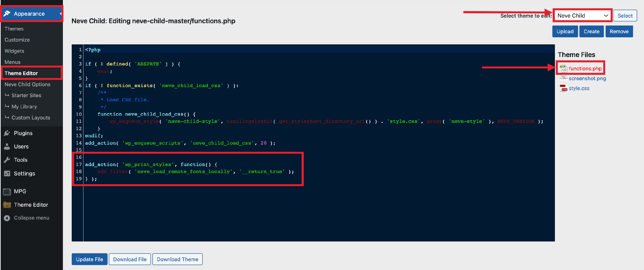Click the Tools wrench icon
Image resolution: width=644 pixels, height=270 pixels.
point(7,160)
